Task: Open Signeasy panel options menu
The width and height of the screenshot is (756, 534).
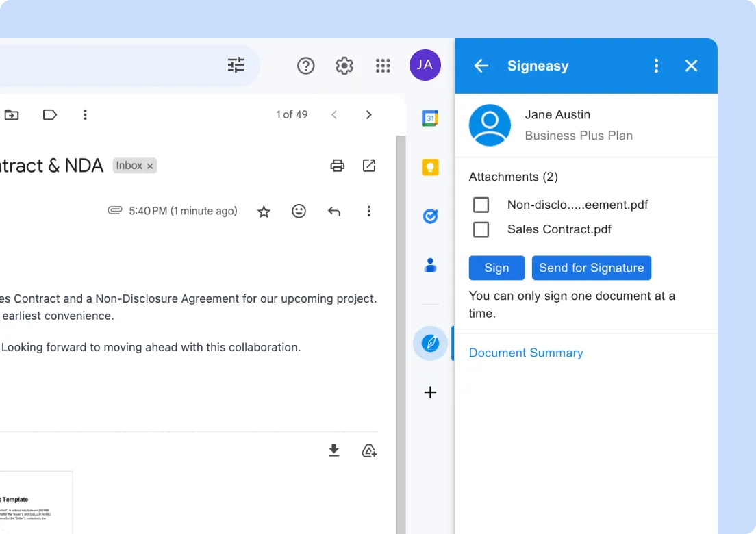Action: (x=656, y=66)
